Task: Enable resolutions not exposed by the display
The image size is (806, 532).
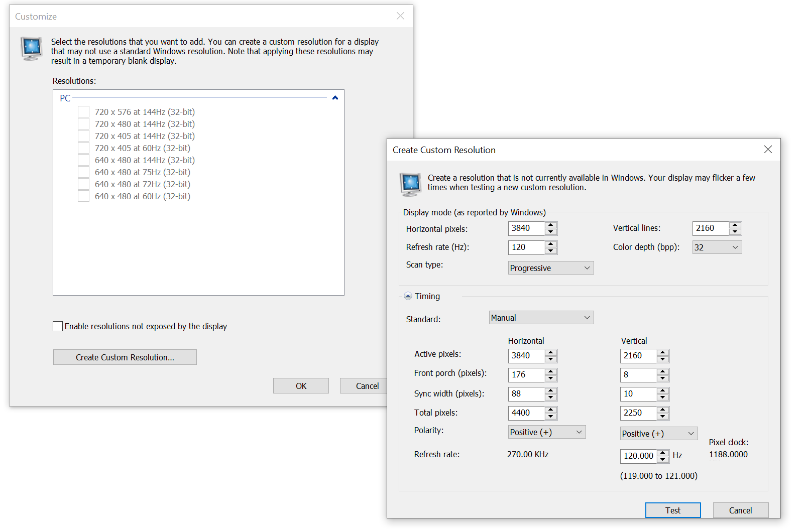Action: click(x=58, y=326)
